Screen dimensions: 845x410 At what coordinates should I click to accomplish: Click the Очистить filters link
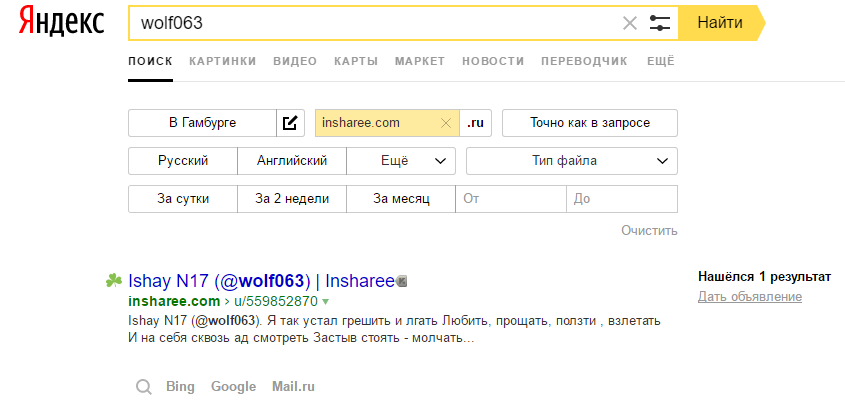(x=649, y=231)
